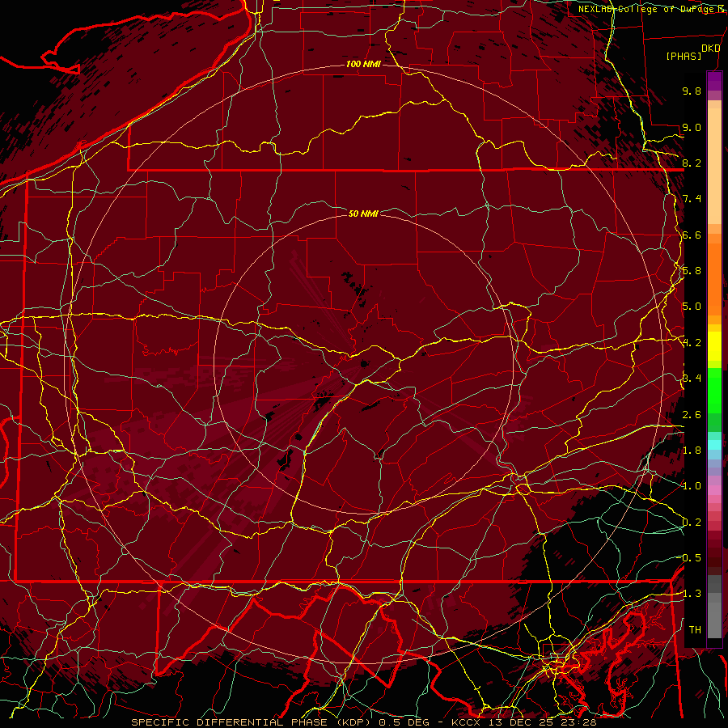Click the "13 DEC 25 23:28" timestamp

click(x=542, y=722)
